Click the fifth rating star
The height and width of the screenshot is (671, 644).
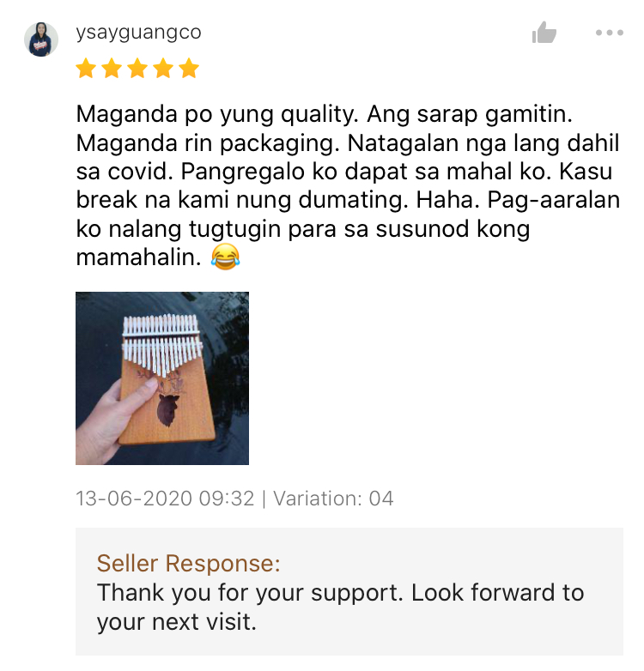pyautogui.click(x=189, y=69)
